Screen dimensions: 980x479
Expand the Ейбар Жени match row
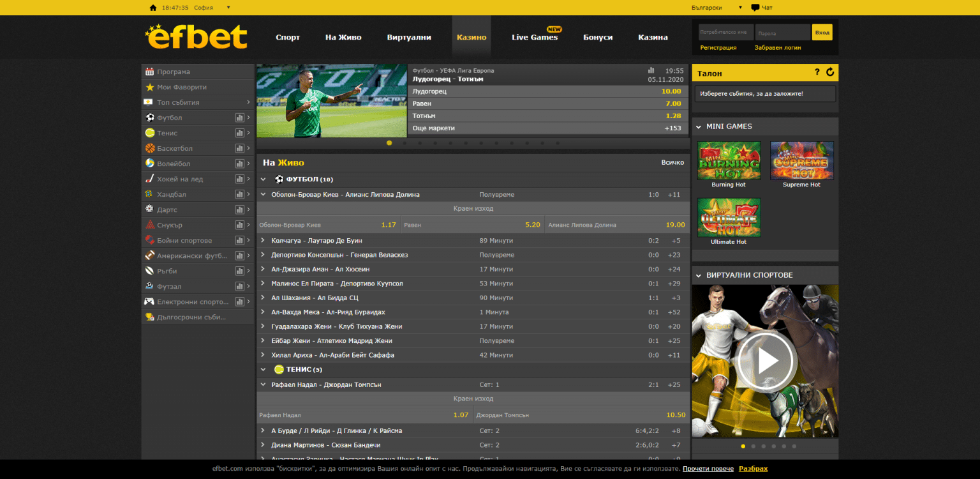click(264, 340)
